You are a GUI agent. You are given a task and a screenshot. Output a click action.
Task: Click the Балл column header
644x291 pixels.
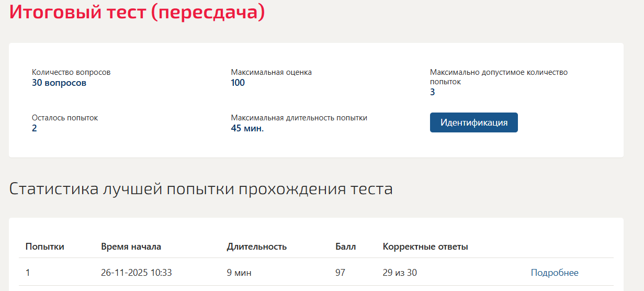345,247
